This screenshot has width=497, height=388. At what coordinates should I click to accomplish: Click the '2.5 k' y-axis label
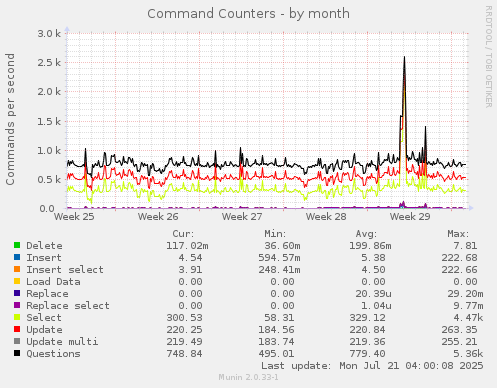point(49,62)
